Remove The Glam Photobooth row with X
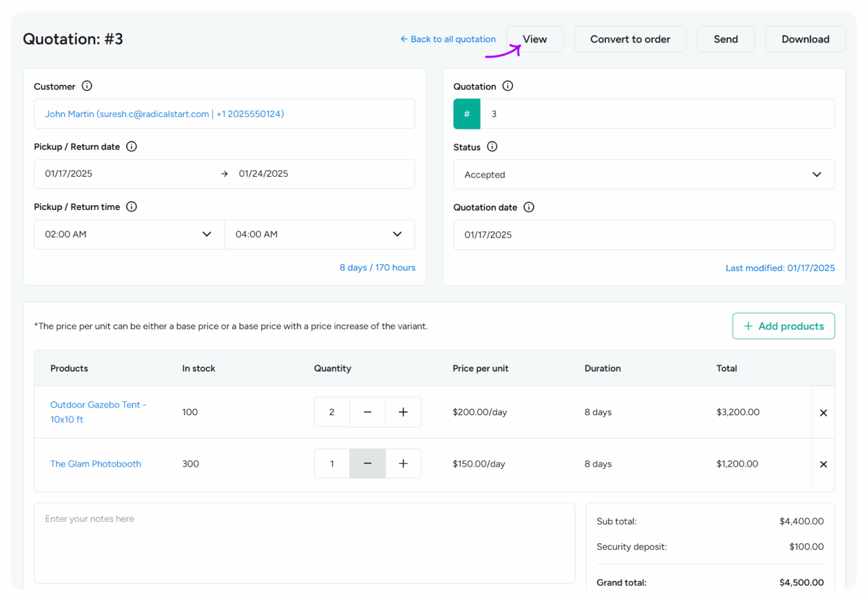Image resolution: width=868 pixels, height=601 pixels. [x=823, y=464]
